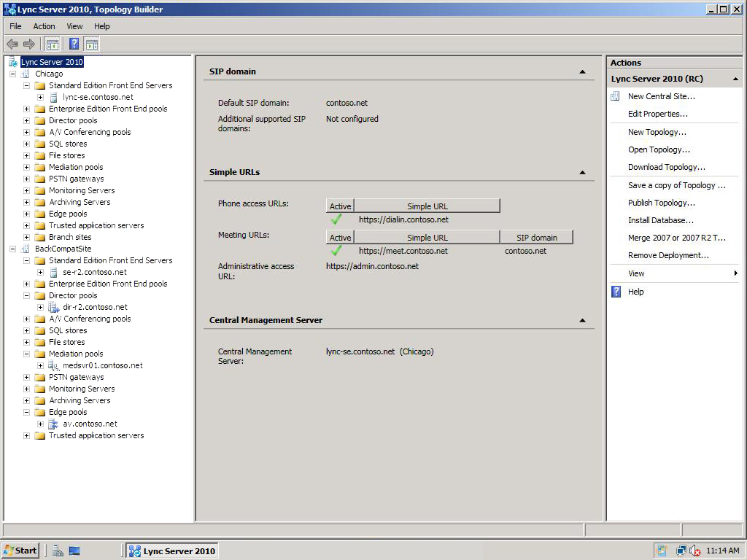The width and height of the screenshot is (747, 560).
Task: Click Download Topology in the Actions pane
Action: pos(667,167)
